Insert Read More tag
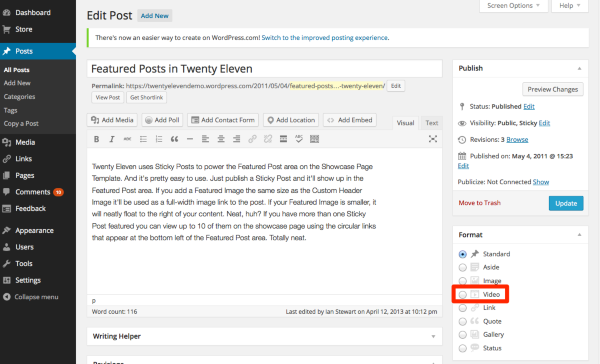600x364 pixels. pos(283,139)
